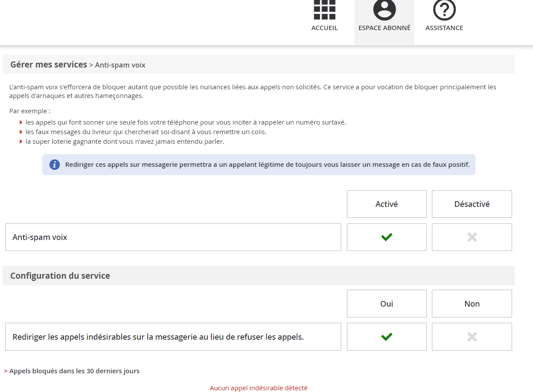Click the Espace Abonné person icon
Screen dimensions: 533x392
pyautogui.click(x=384, y=10)
